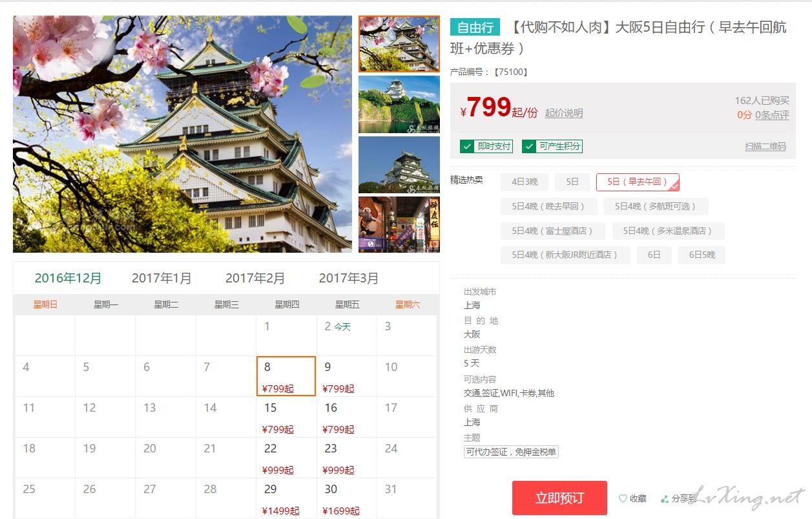Pick December 8 departure date cell

(x=286, y=376)
